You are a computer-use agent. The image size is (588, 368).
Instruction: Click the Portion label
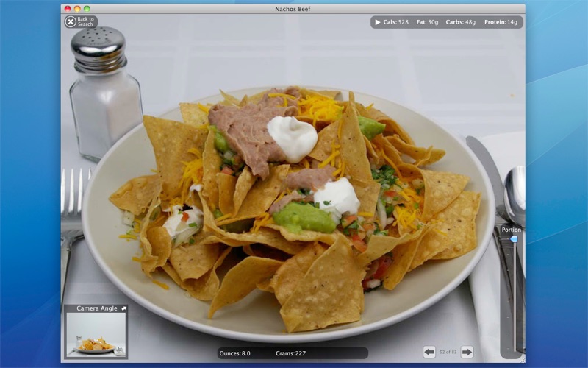pyautogui.click(x=512, y=230)
